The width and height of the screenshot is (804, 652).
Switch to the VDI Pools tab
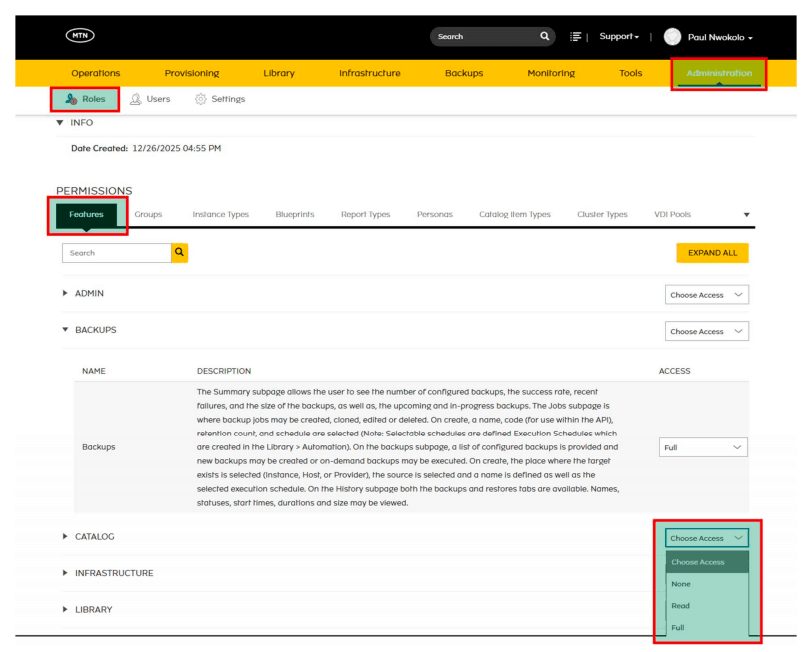672,214
